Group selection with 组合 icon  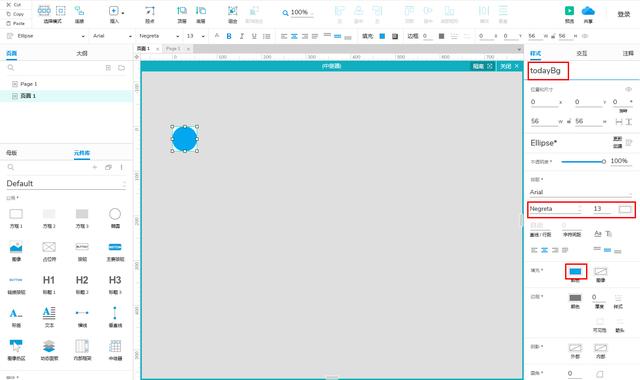233,11
